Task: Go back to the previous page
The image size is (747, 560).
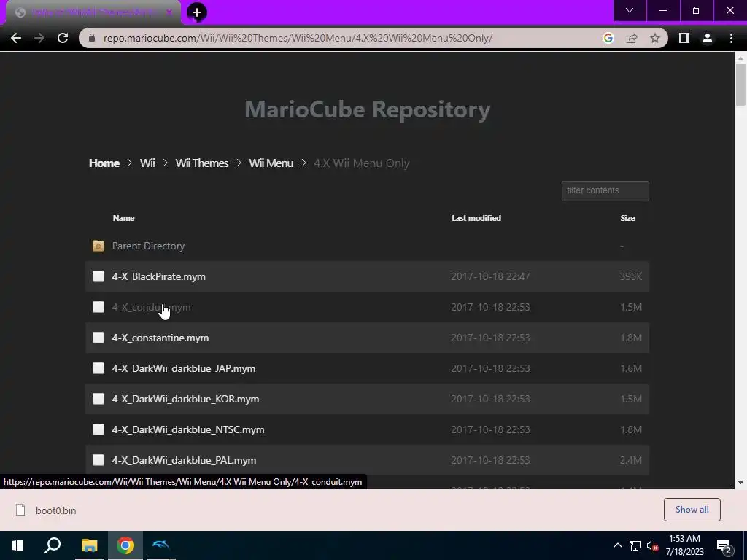Action: (16, 38)
